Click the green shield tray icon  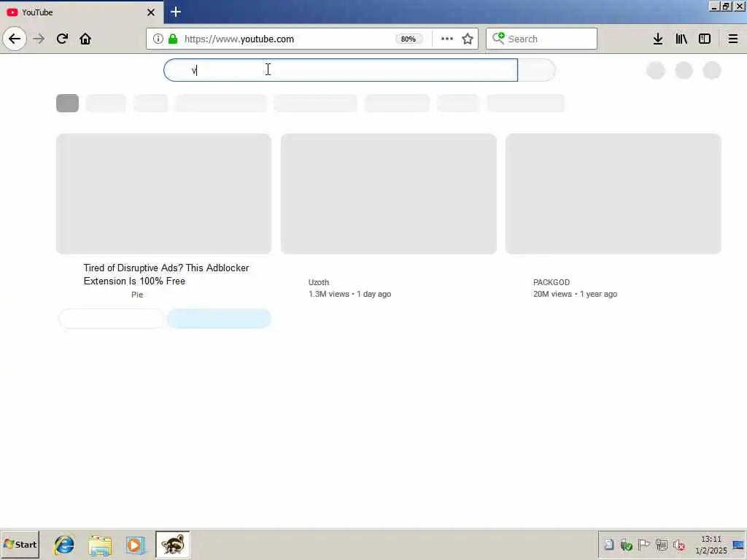(x=626, y=544)
